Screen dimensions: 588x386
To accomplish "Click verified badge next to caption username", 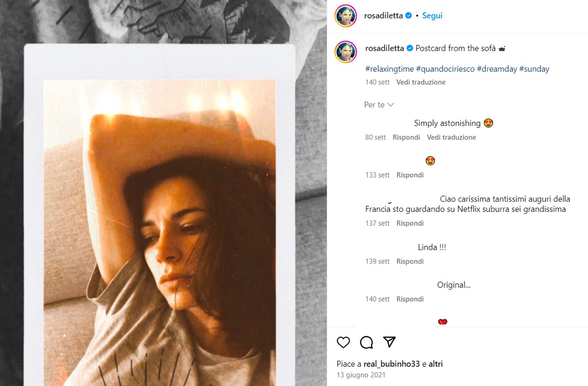I will [410, 48].
